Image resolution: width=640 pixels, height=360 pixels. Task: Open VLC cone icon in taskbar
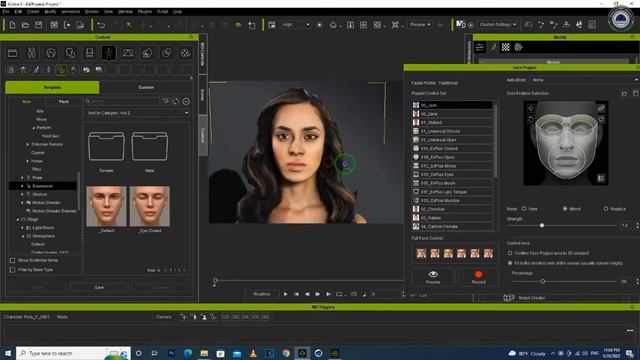[253, 353]
